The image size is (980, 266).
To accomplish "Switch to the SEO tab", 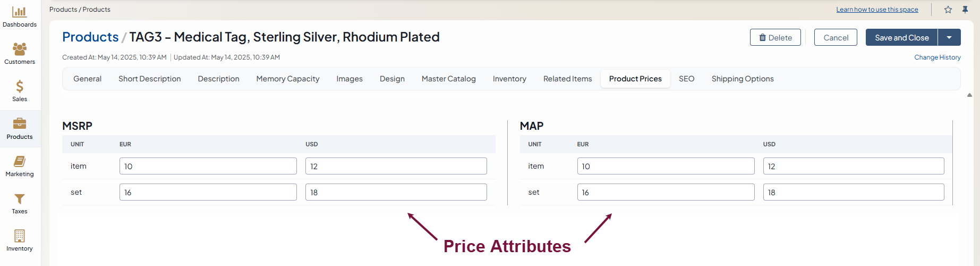I will click(686, 79).
